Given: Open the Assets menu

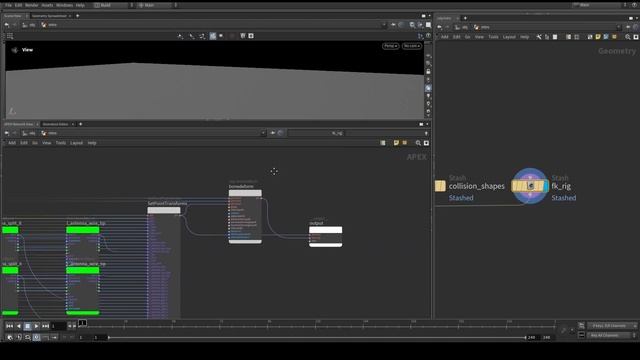Looking at the screenshot, I should pos(47,5).
